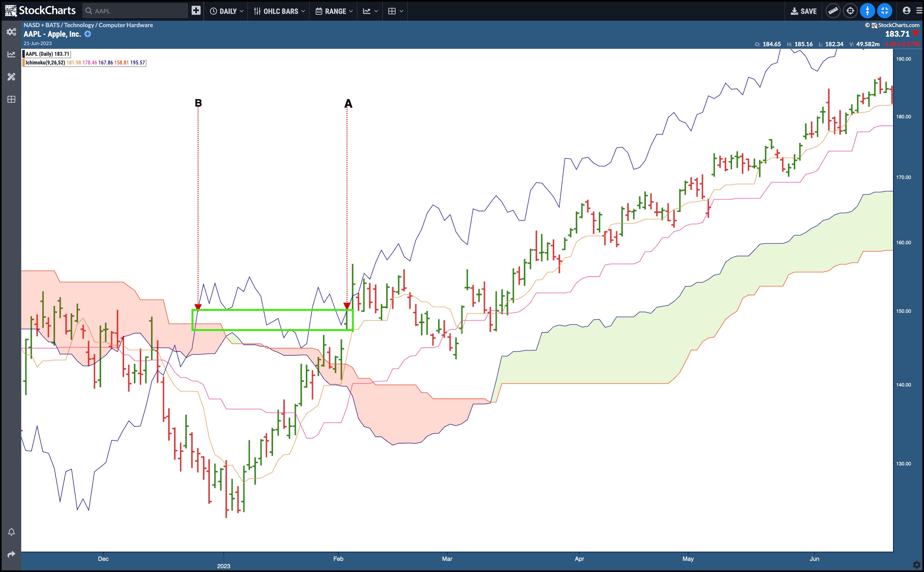
Task: Open the annotation tools sidebar icon
Action: click(x=11, y=77)
